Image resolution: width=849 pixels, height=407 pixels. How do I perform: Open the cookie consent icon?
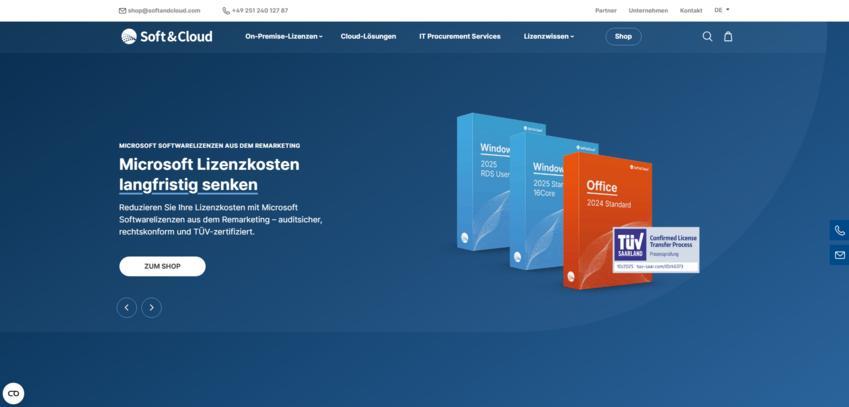click(14, 393)
